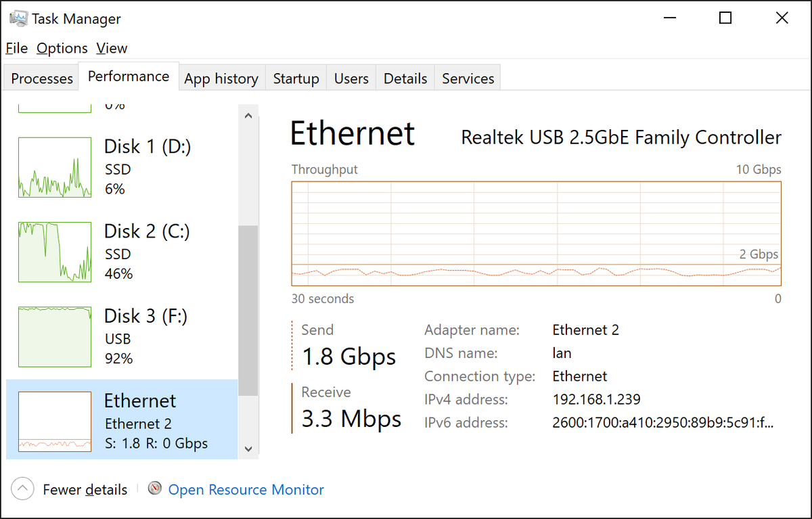Screen dimensions: 812x519
Task: Collapse view with Fewer details chevron icon
Action: click(x=22, y=489)
